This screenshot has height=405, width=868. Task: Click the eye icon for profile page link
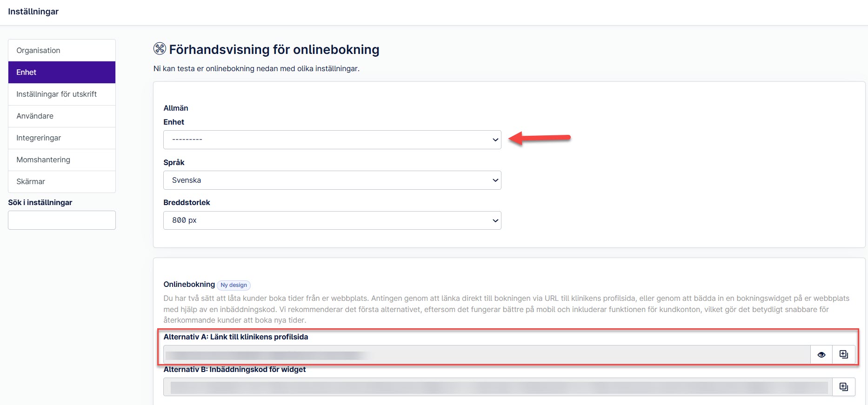pyautogui.click(x=821, y=355)
